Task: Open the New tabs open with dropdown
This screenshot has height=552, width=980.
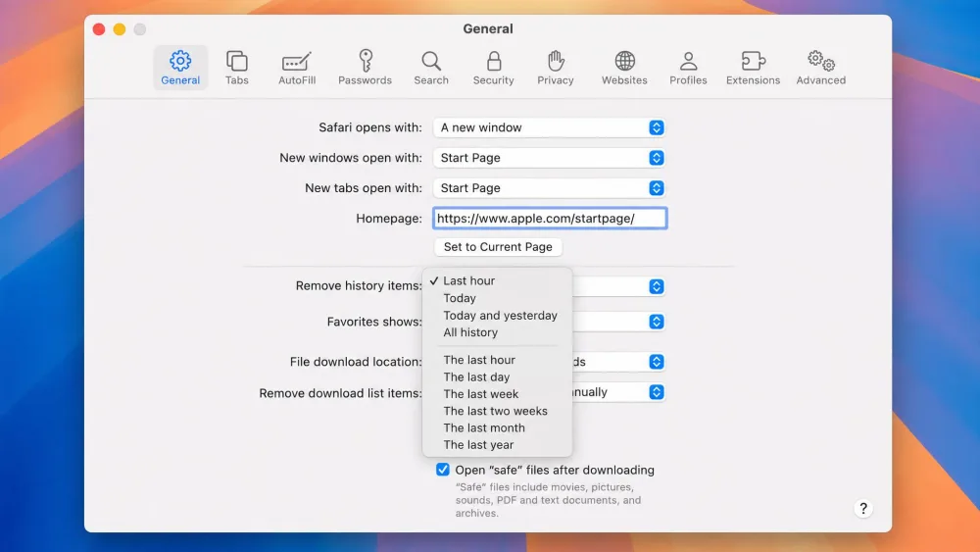Action: click(x=550, y=188)
